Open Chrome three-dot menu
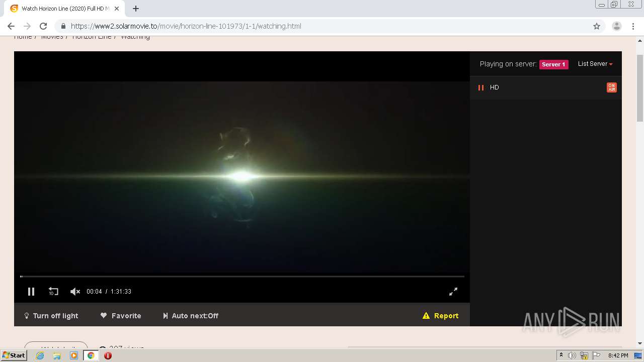The image size is (644, 362). [x=633, y=26]
